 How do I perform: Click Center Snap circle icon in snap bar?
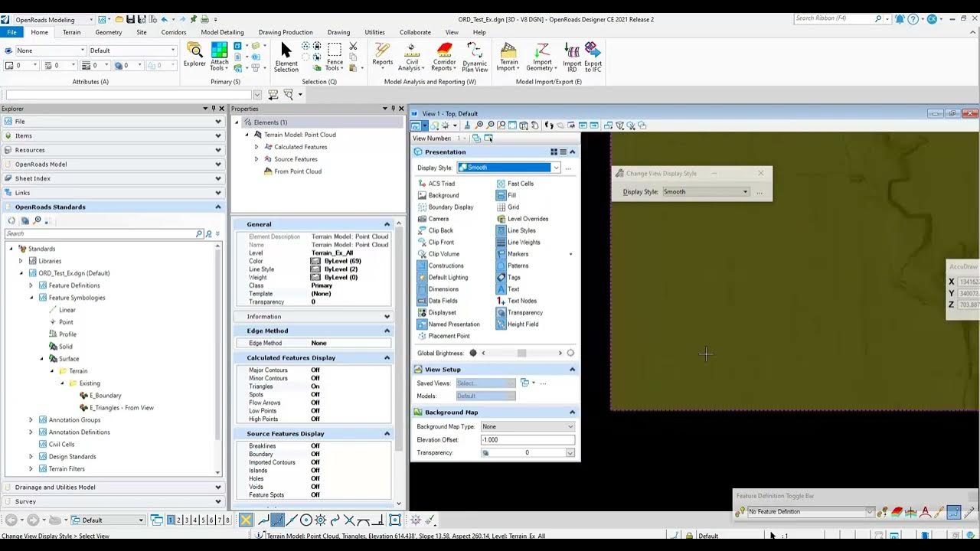(305, 520)
